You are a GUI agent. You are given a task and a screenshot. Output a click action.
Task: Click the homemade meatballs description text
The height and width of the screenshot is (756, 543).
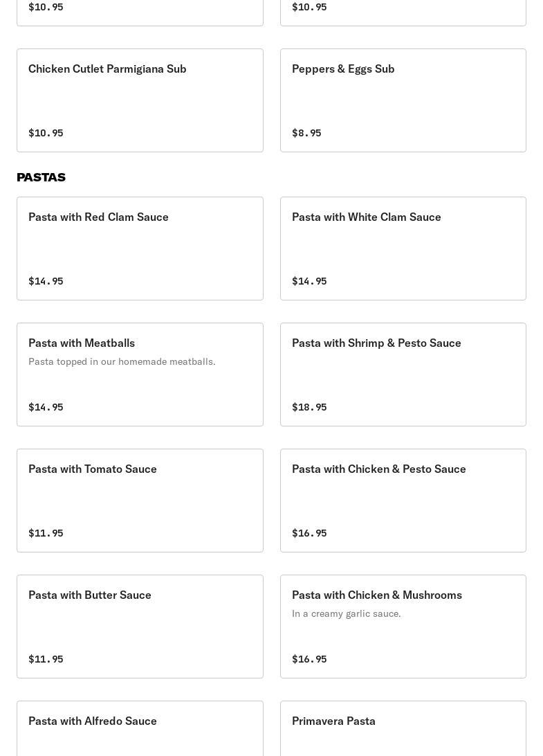click(x=122, y=361)
